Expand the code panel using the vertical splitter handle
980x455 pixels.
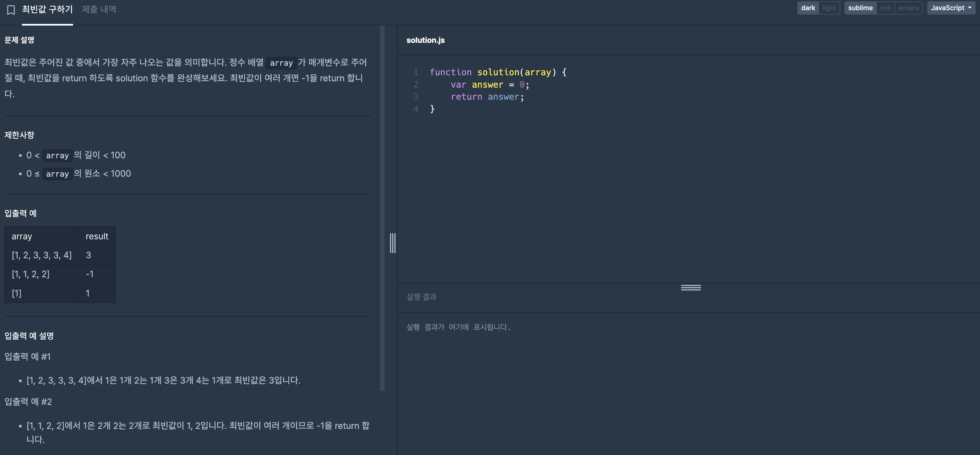[x=393, y=243]
